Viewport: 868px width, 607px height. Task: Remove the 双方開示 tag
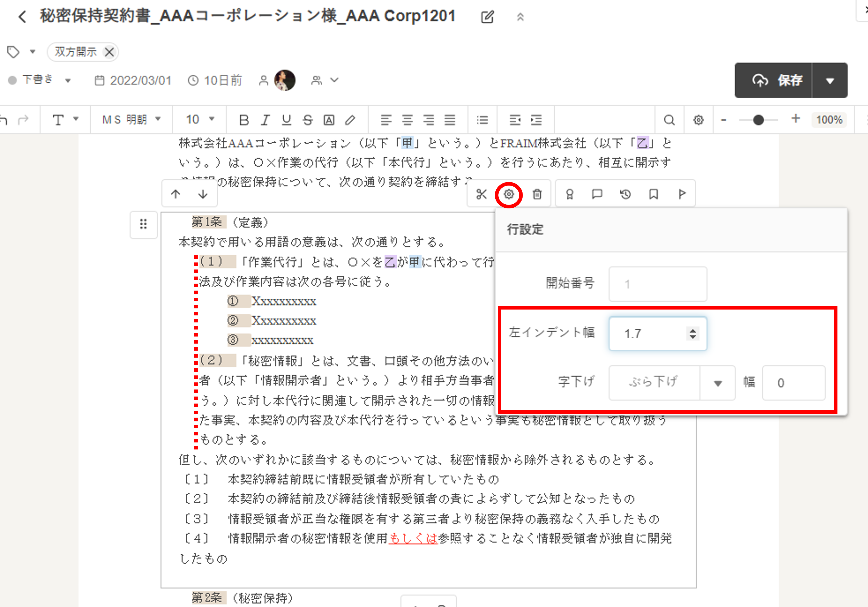tap(110, 52)
